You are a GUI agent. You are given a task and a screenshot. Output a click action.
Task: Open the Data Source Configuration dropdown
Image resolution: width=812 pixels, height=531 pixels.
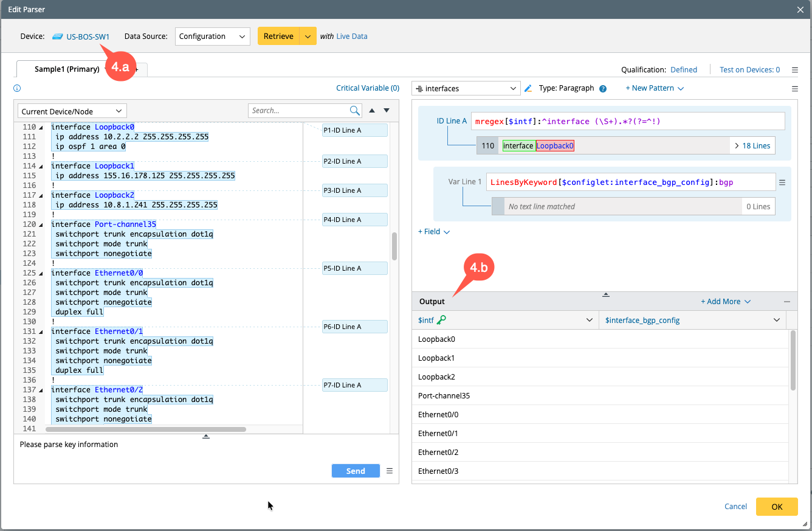click(212, 36)
